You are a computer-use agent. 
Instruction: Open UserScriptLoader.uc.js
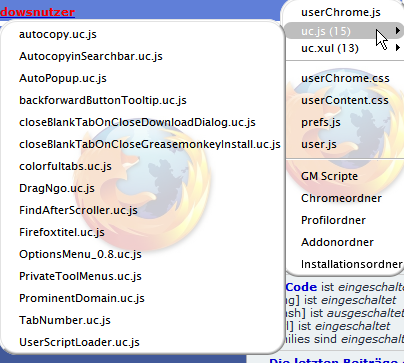pyautogui.click(x=79, y=342)
